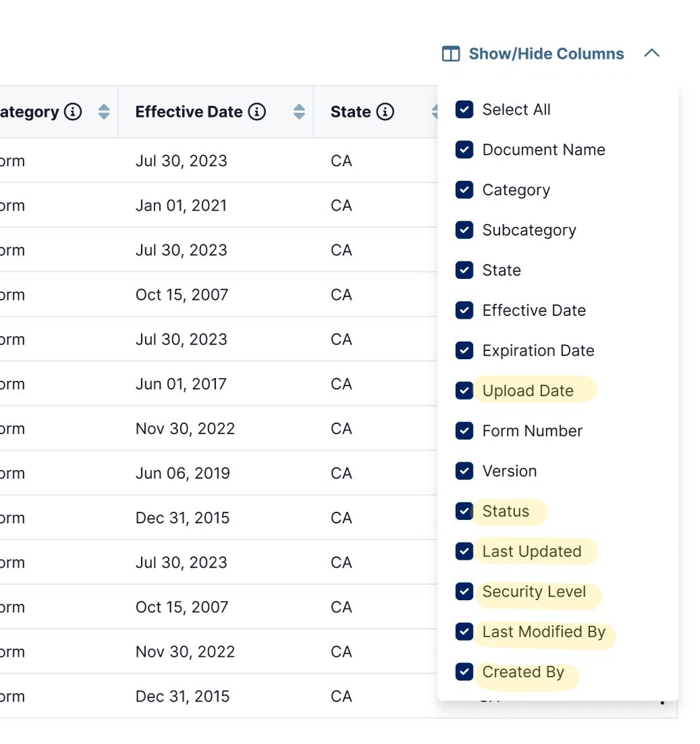Screen dimensions: 700x744
Task: Click the State column header label
Action: coord(350,112)
